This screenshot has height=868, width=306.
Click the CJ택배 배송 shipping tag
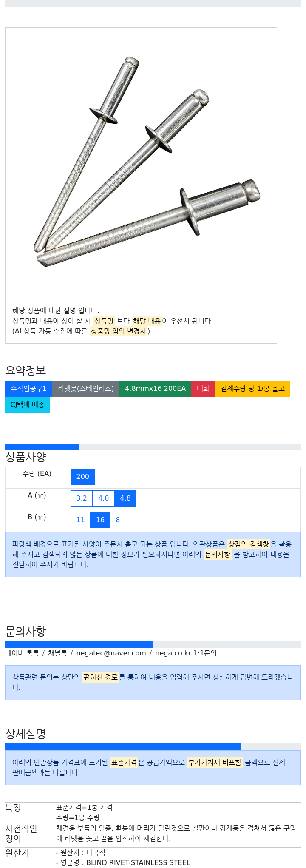click(x=28, y=405)
